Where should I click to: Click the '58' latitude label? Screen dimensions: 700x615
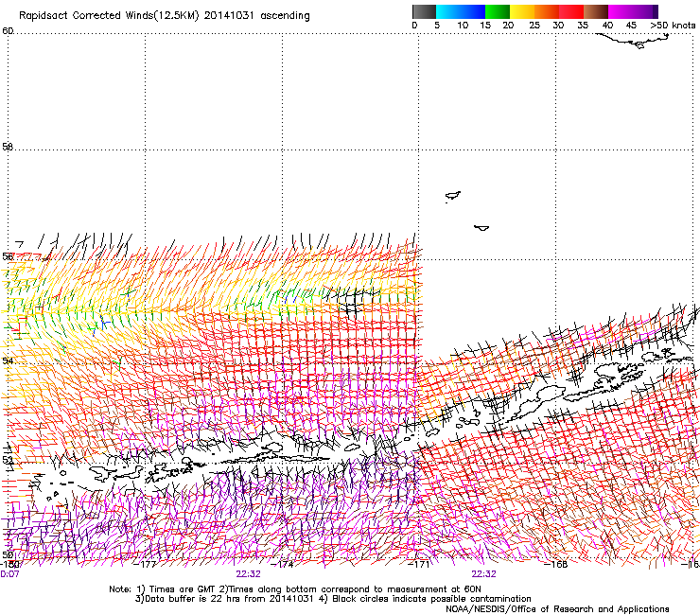pyautogui.click(x=8, y=147)
